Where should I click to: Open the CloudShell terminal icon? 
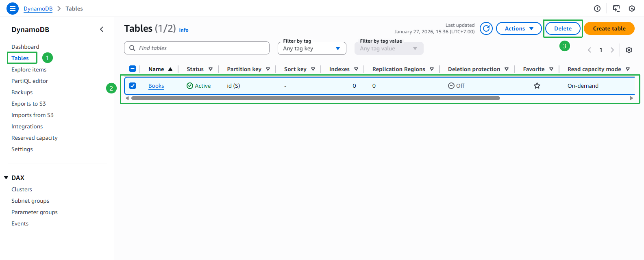tap(616, 9)
